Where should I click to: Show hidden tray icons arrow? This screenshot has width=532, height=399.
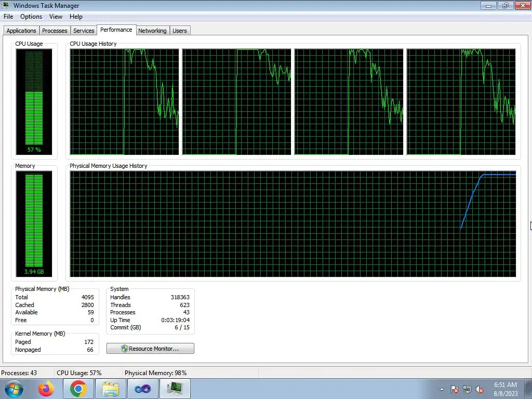click(442, 389)
